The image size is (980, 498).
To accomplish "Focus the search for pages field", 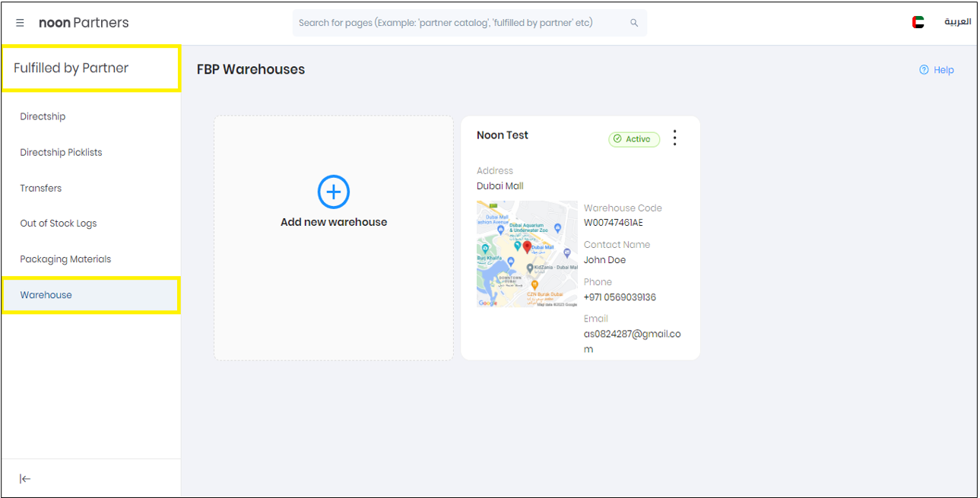I will tap(470, 23).
